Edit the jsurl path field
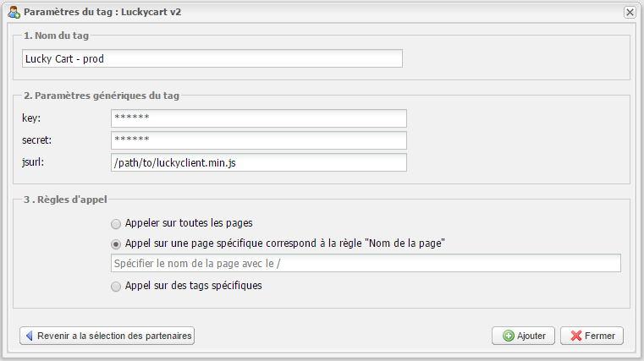The image size is (644, 361). point(258,162)
